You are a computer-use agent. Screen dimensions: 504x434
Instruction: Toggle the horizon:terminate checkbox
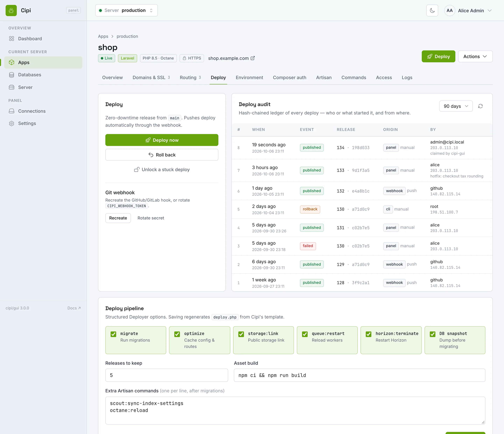tap(369, 334)
